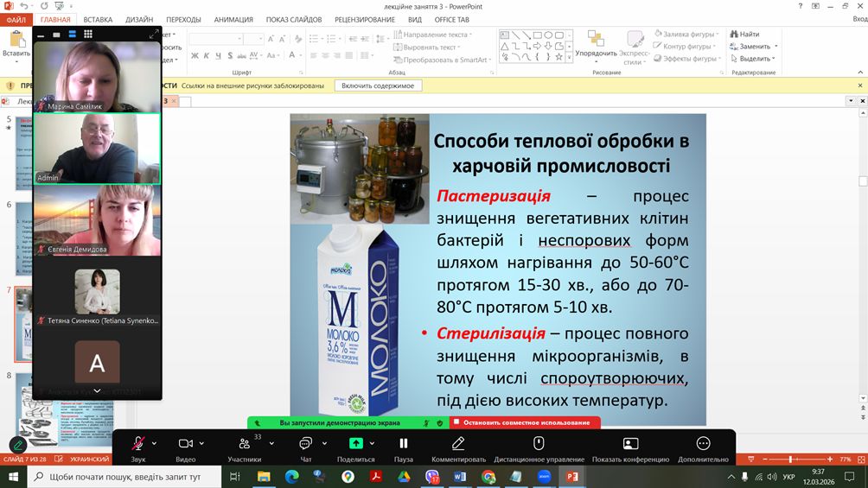Click the Показать конференцию icon
868x488 pixels.
[630, 443]
